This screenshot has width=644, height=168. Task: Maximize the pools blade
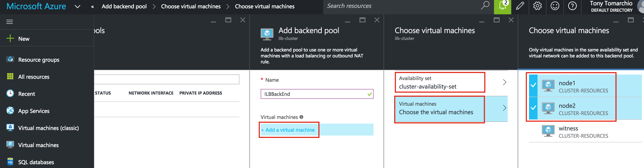pyautogui.click(x=228, y=20)
